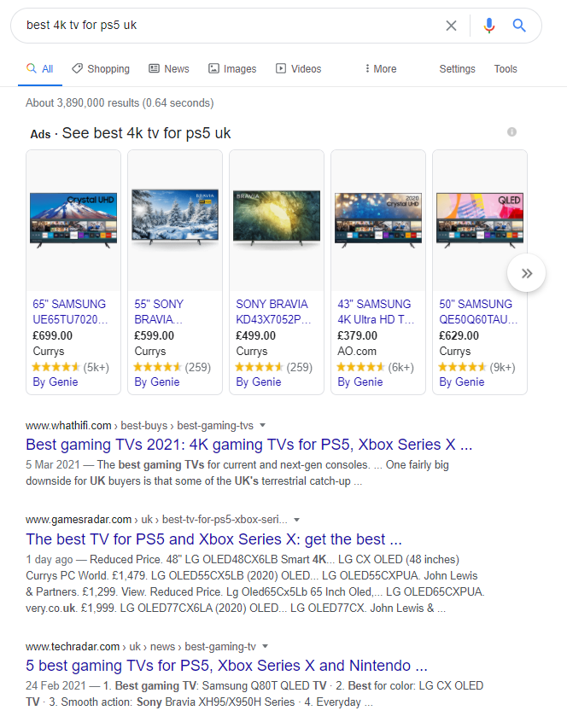567x728 pixels.
Task: Click the star rating under 65" Samsung ad
Action: 56,367
